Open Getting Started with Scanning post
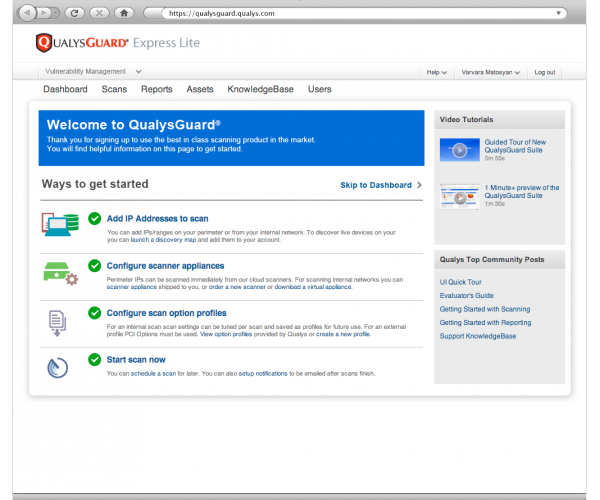Viewport: 600px width, 500px height. coord(485,309)
